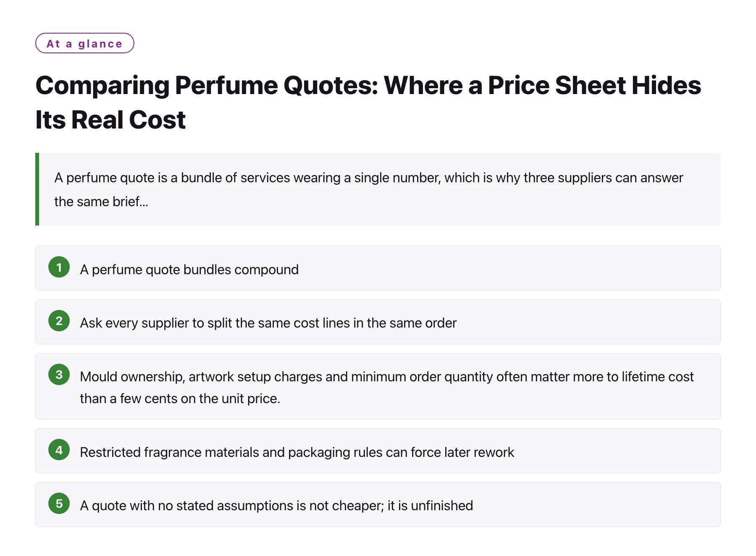Screen dimensions: 756x556
Task: Click the green bar beside the summary
Action: click(x=37, y=189)
